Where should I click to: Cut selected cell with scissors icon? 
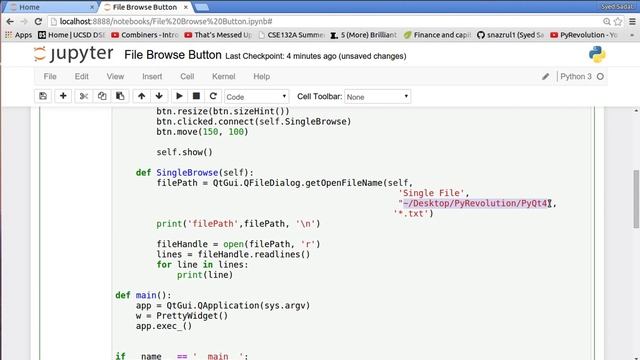point(84,96)
